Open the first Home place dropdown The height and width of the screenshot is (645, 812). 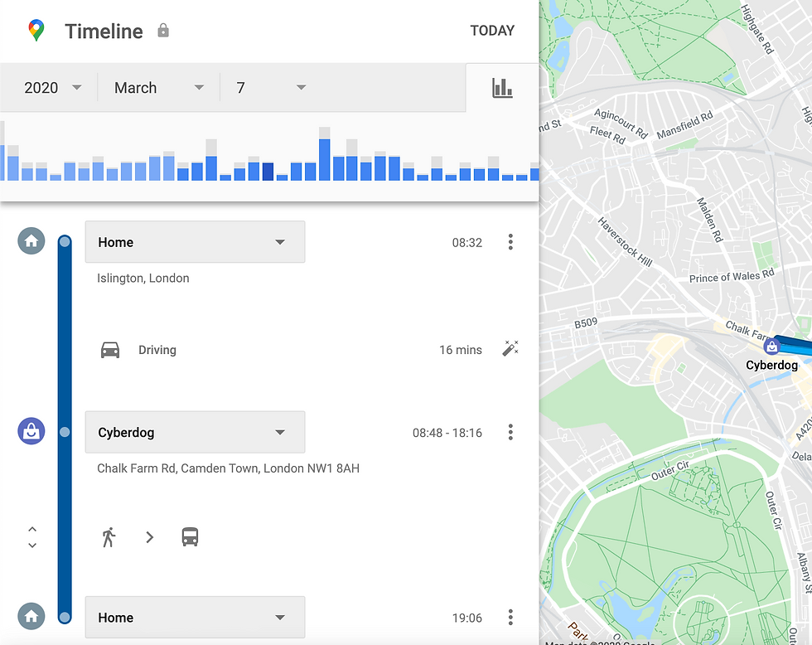[196, 242]
